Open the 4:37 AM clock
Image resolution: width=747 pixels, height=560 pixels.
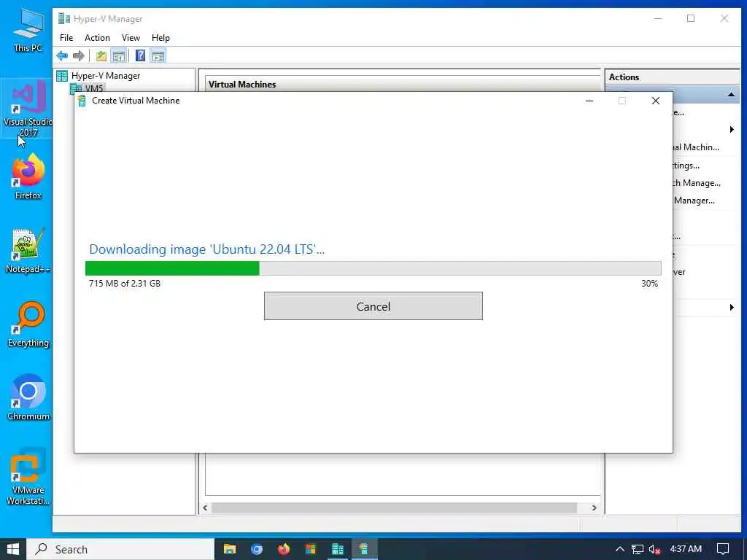(x=686, y=549)
